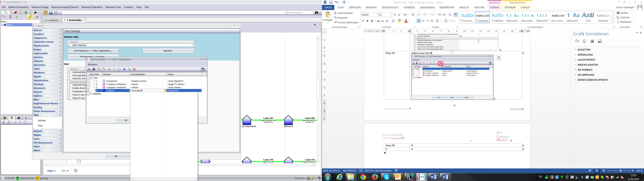644x181 pixels.
Task: Click the Search Objects input field
Action: (x=300, y=13)
